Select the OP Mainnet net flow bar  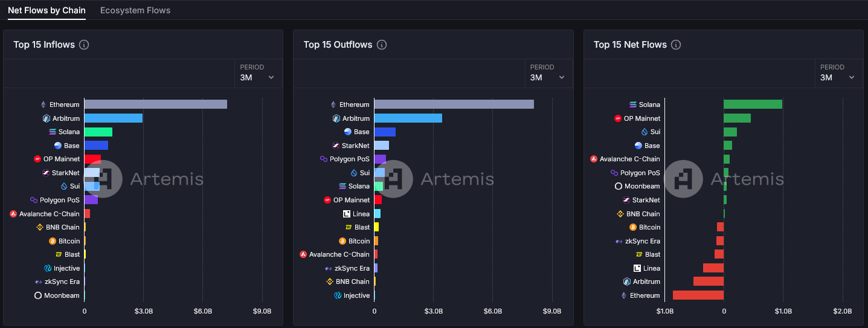coord(738,118)
